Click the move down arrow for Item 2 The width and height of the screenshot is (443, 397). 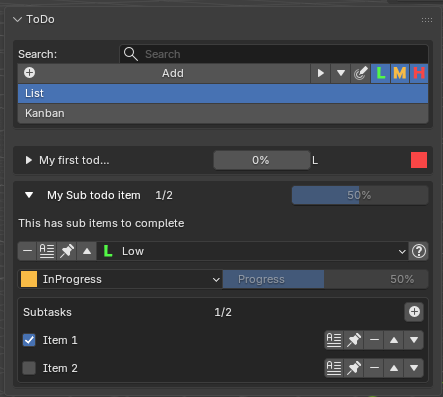[x=414, y=368]
